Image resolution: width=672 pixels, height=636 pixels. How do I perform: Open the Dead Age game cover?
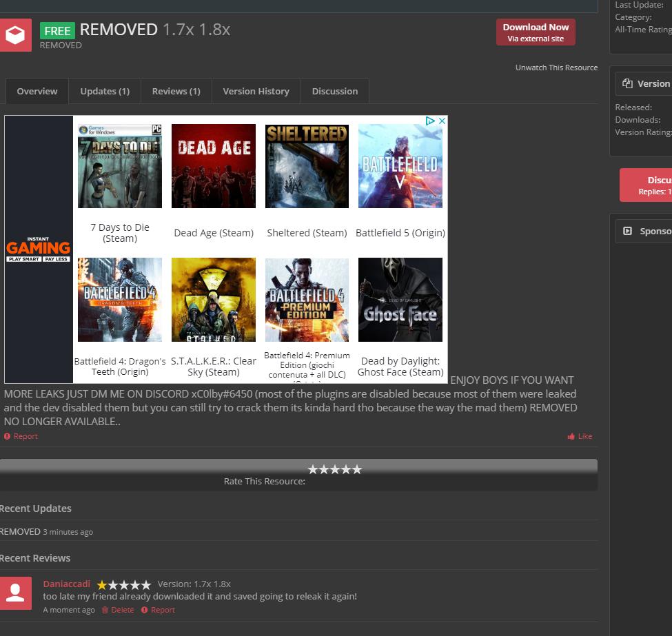pyautogui.click(x=214, y=166)
